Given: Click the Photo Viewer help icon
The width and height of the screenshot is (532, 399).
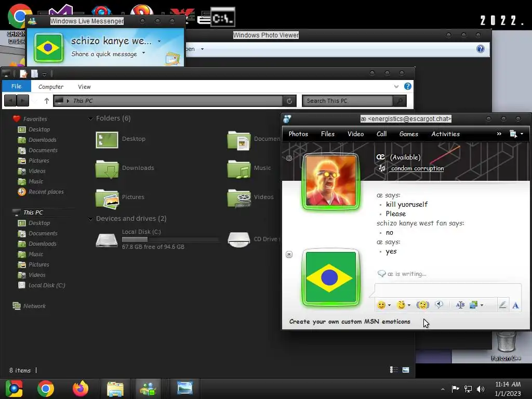Looking at the screenshot, I should click(x=481, y=49).
